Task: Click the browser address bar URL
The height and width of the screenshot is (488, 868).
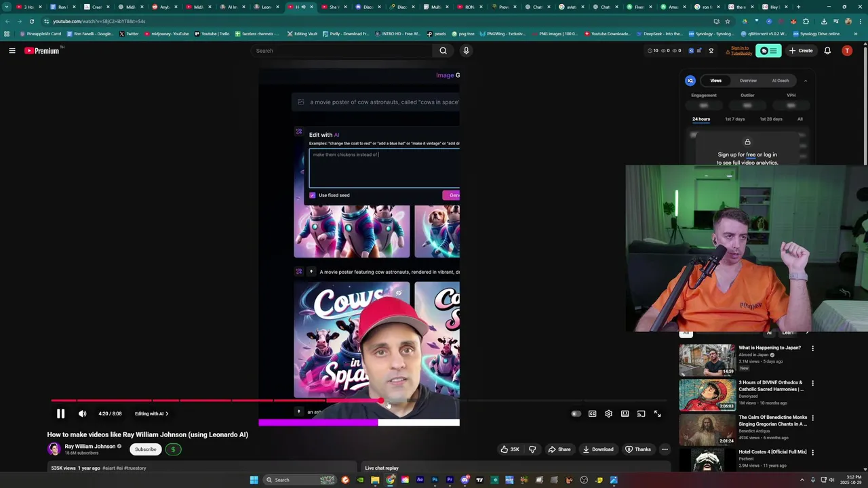Action: coord(99,21)
